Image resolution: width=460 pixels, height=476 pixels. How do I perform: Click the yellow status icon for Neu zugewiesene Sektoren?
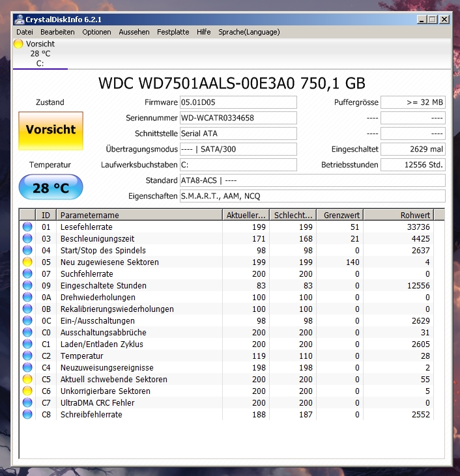[x=27, y=262]
